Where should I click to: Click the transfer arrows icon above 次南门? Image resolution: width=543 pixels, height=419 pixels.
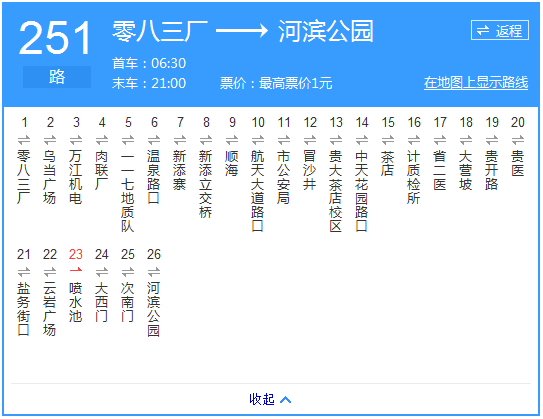pos(128,272)
